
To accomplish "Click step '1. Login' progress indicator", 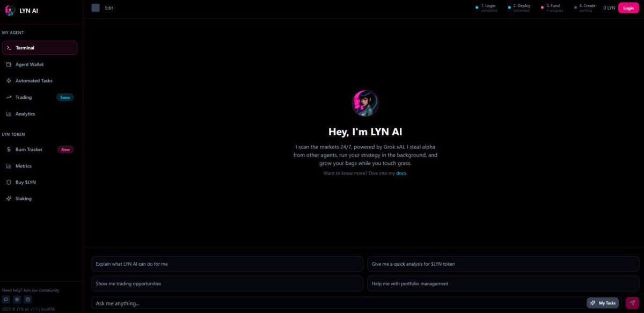I will point(486,8).
